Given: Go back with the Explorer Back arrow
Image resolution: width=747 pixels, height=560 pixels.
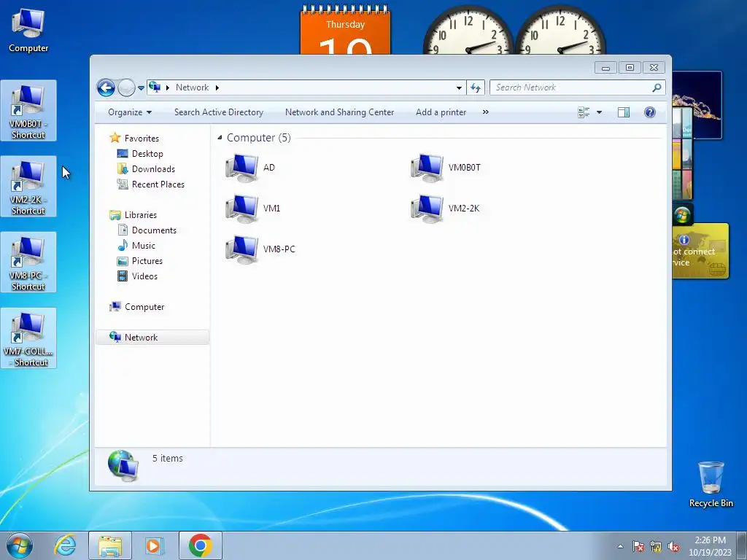Looking at the screenshot, I should coord(106,87).
